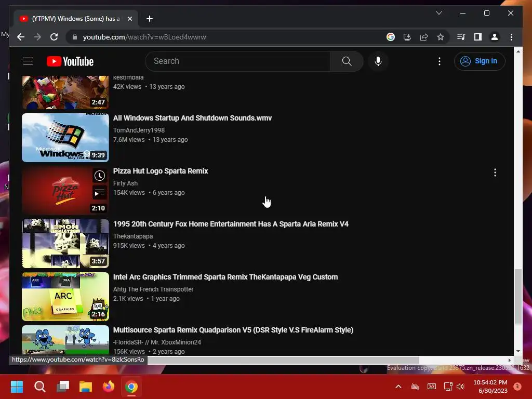Close the (YTPMV) Windows tab
Image resolution: width=532 pixels, height=399 pixels.
click(129, 19)
